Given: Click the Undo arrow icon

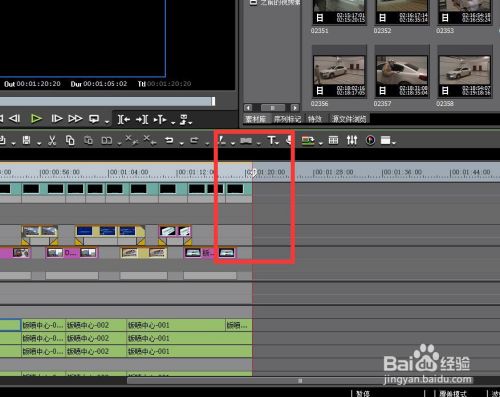Looking at the screenshot, I should (169, 140).
